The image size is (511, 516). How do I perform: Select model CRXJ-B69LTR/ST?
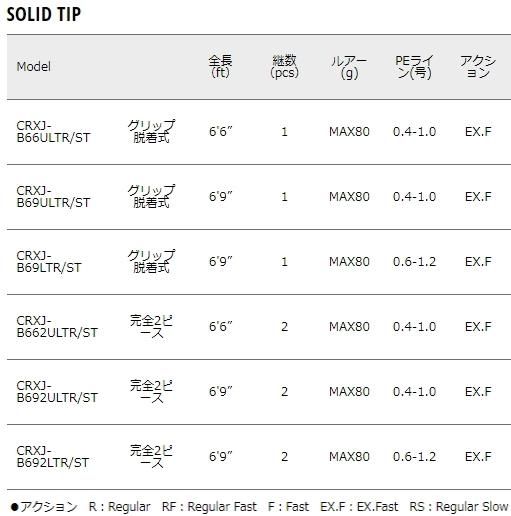[x=49, y=262]
